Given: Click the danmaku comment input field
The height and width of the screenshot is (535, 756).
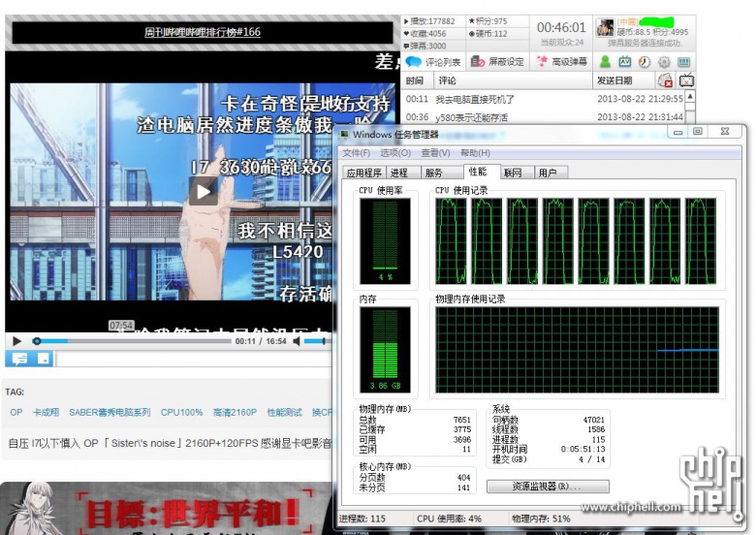Looking at the screenshot, I should pos(194,359).
